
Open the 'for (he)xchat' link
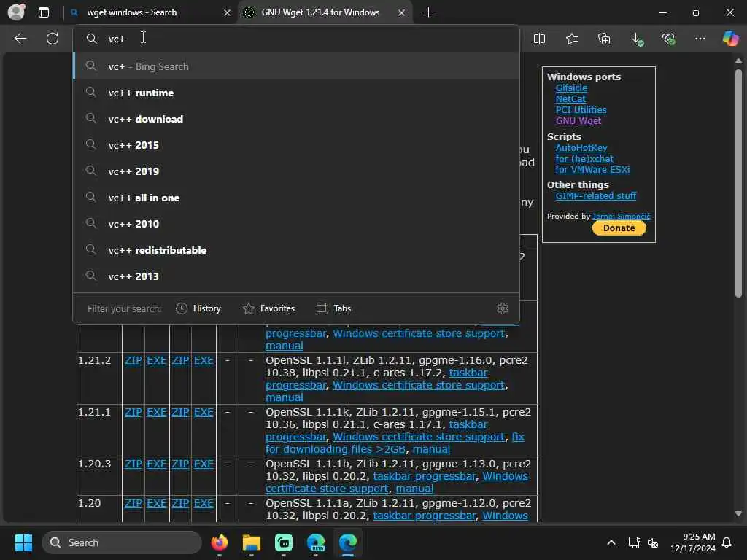[584, 158]
